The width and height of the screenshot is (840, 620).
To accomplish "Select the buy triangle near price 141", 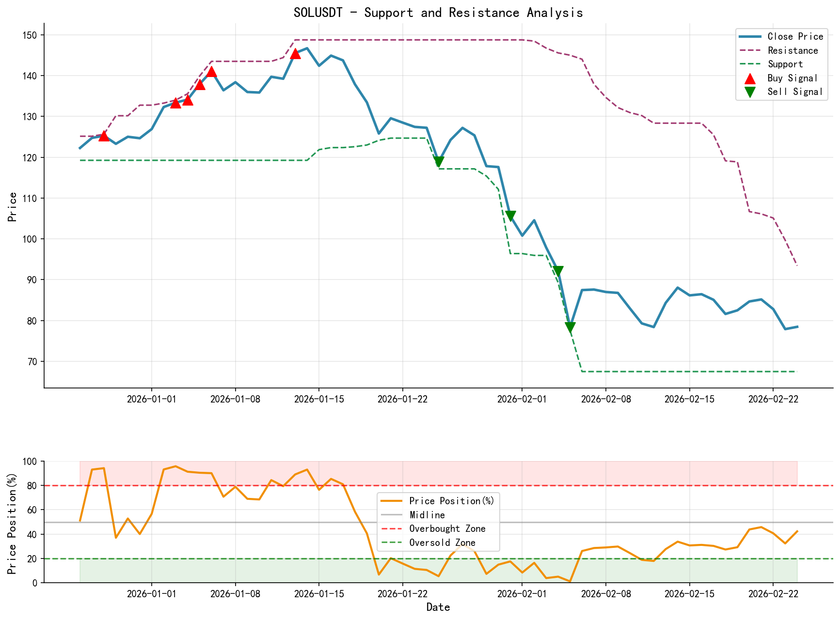I will tap(212, 72).
